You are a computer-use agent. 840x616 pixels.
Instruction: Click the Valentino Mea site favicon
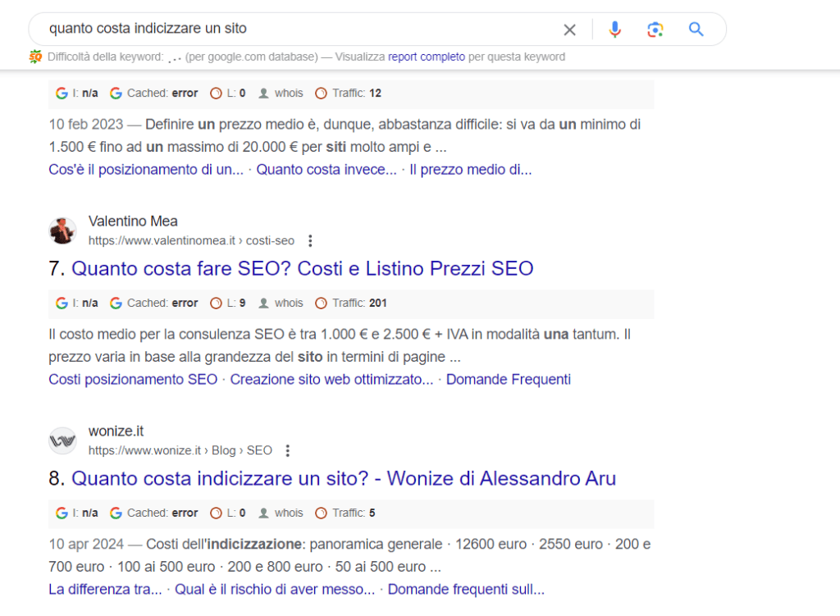(x=62, y=230)
